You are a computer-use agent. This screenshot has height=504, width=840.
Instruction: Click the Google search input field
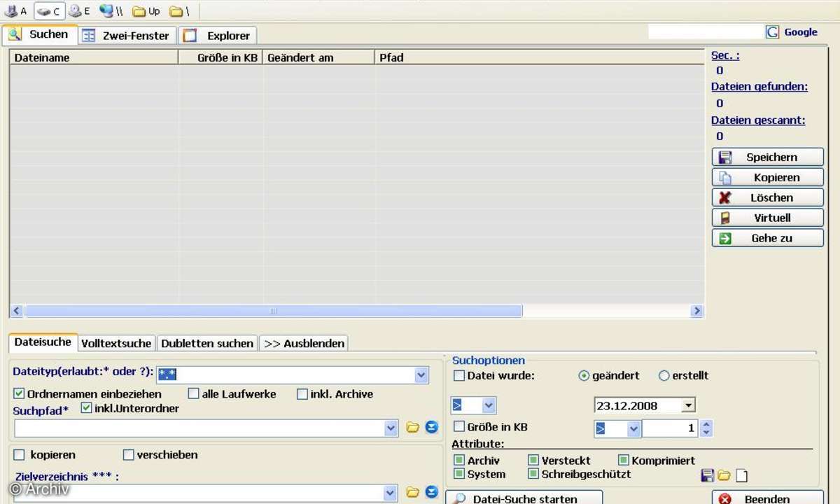click(706, 31)
